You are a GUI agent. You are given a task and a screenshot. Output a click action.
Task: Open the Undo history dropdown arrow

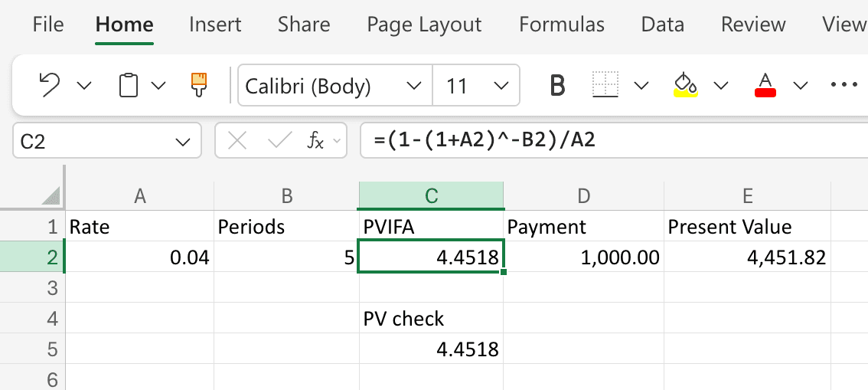click(84, 85)
